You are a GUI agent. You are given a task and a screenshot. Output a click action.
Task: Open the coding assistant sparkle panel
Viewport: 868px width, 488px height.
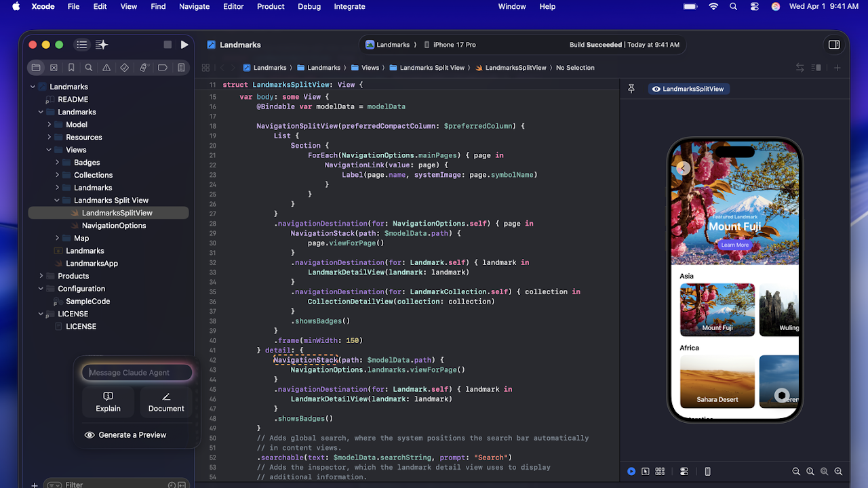pyautogui.click(x=102, y=45)
